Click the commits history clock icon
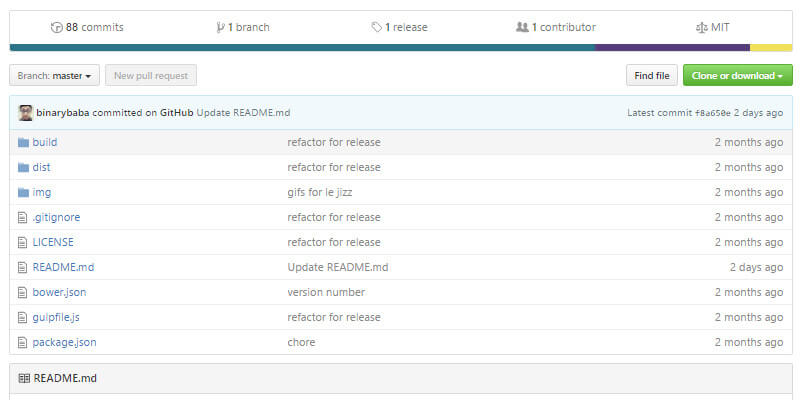The image size is (800, 400). pyautogui.click(x=56, y=27)
